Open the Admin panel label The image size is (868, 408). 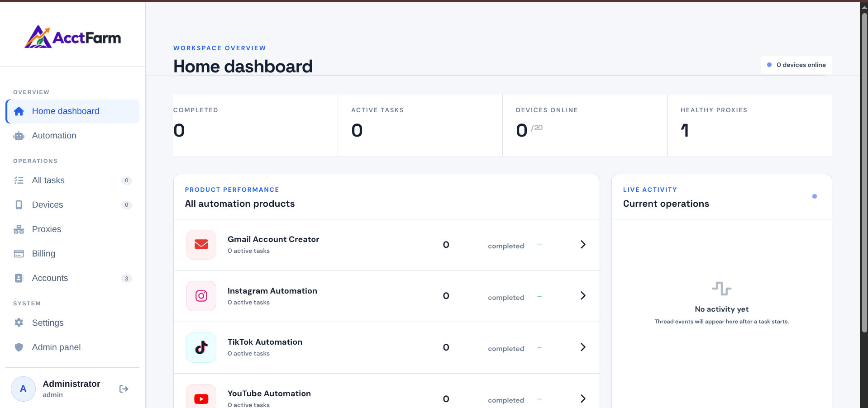pyautogui.click(x=57, y=347)
